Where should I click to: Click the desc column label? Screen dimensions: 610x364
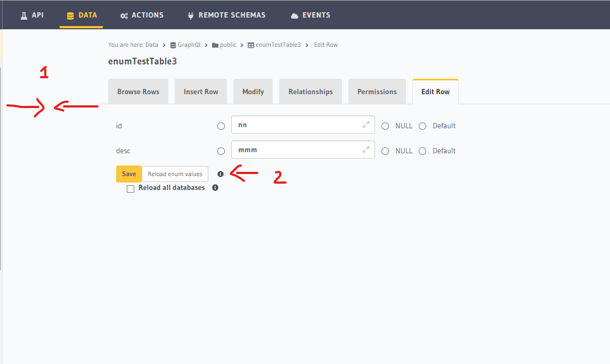pyautogui.click(x=123, y=151)
